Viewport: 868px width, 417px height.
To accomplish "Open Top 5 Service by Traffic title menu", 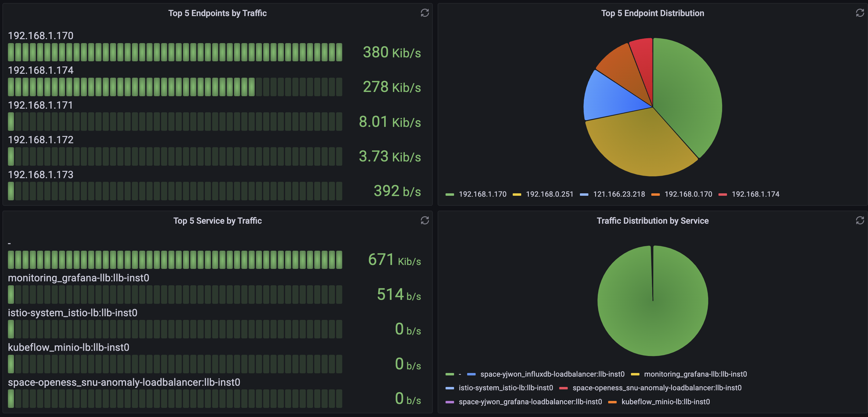I will point(217,221).
